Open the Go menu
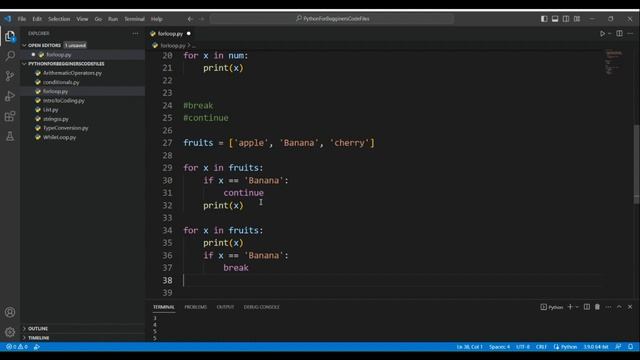 98,19
